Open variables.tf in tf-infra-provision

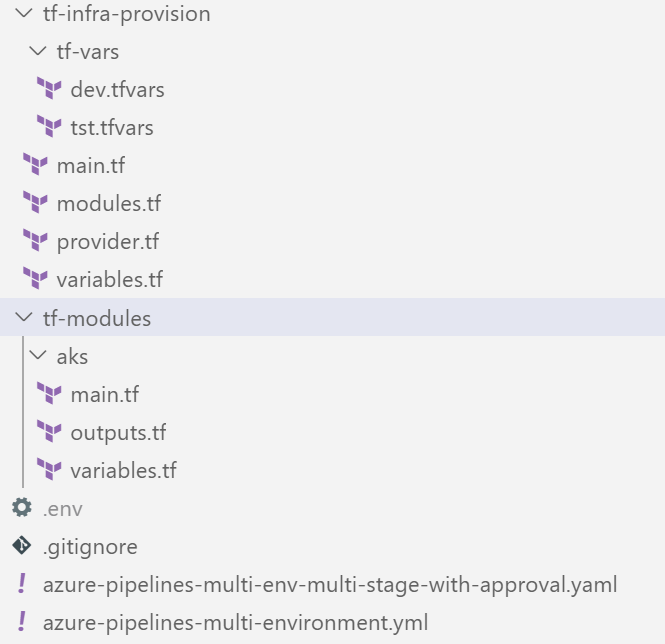coord(109,279)
